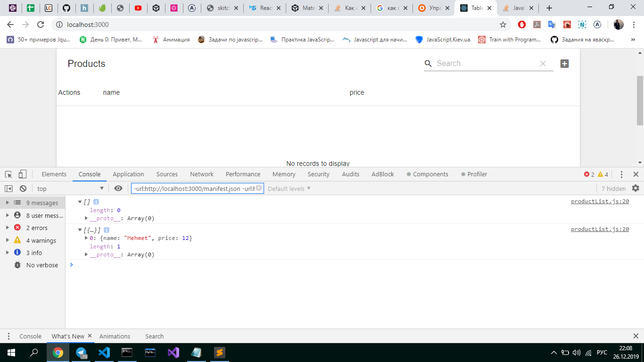Hide the console sidebar panel
The height and width of the screenshot is (362, 644).
(8, 189)
